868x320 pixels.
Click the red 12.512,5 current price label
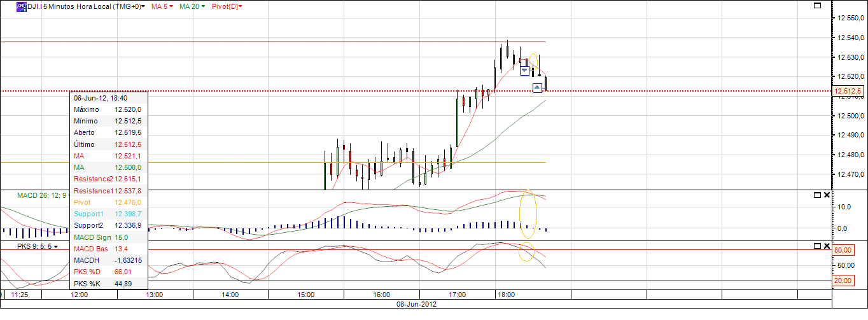848,92
